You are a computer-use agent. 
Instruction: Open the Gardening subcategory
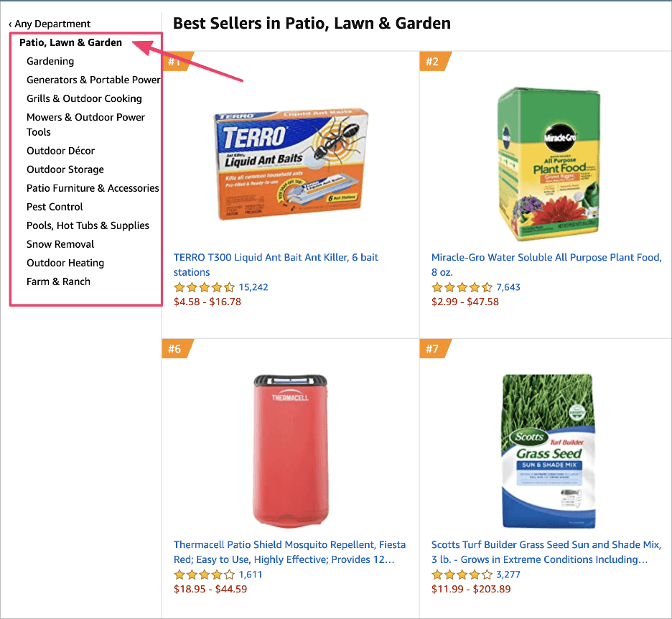[50, 61]
